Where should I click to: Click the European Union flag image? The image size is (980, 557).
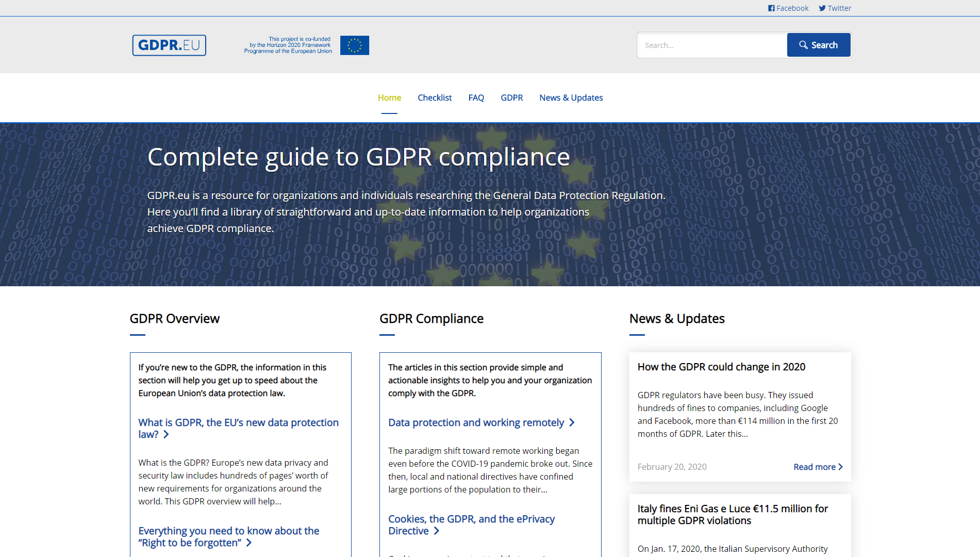click(355, 45)
